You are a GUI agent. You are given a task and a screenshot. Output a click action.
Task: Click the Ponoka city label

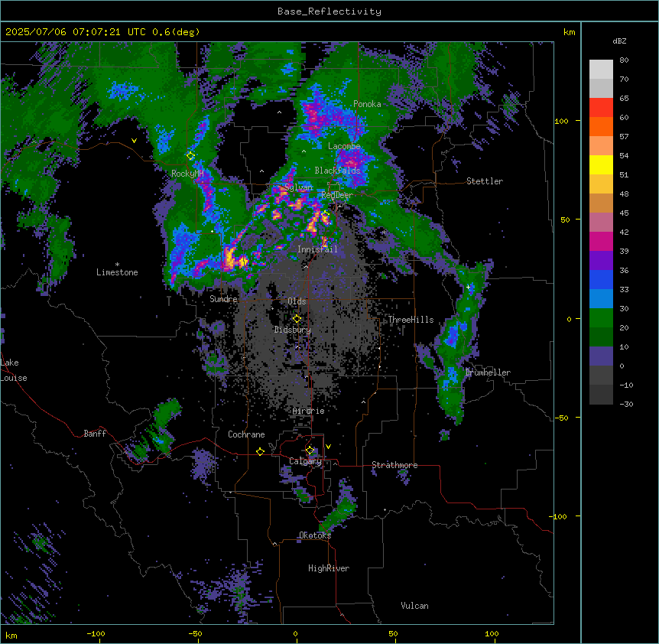click(x=367, y=104)
